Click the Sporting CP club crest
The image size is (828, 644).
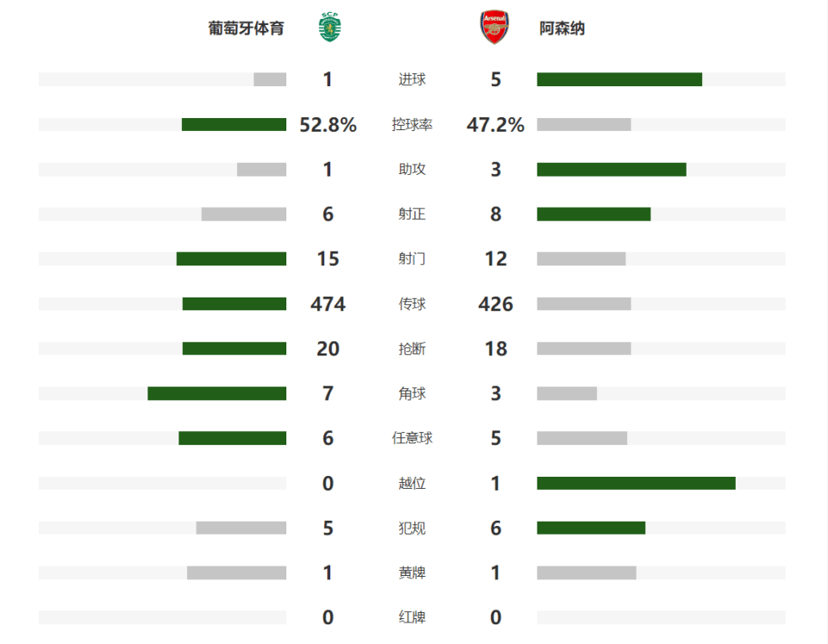(x=330, y=28)
